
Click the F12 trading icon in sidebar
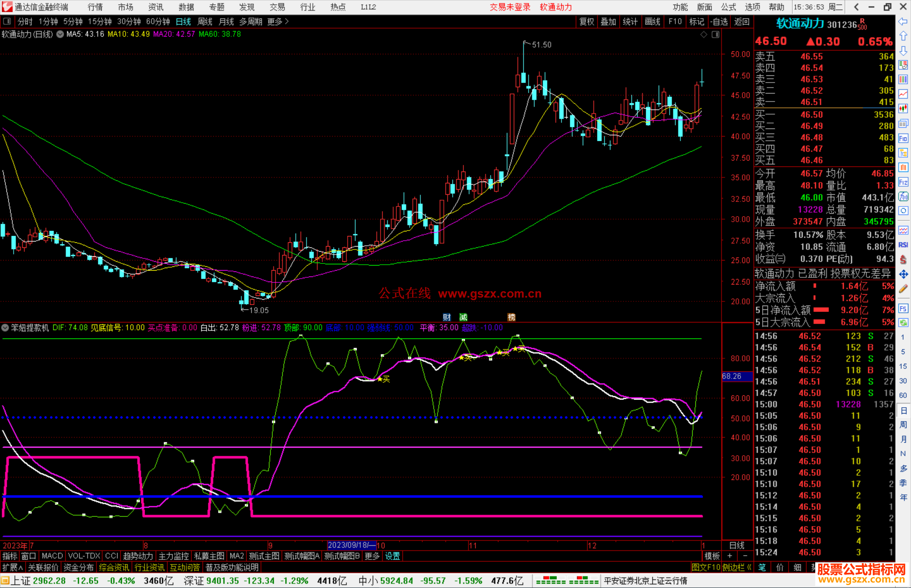pyautogui.click(x=903, y=182)
